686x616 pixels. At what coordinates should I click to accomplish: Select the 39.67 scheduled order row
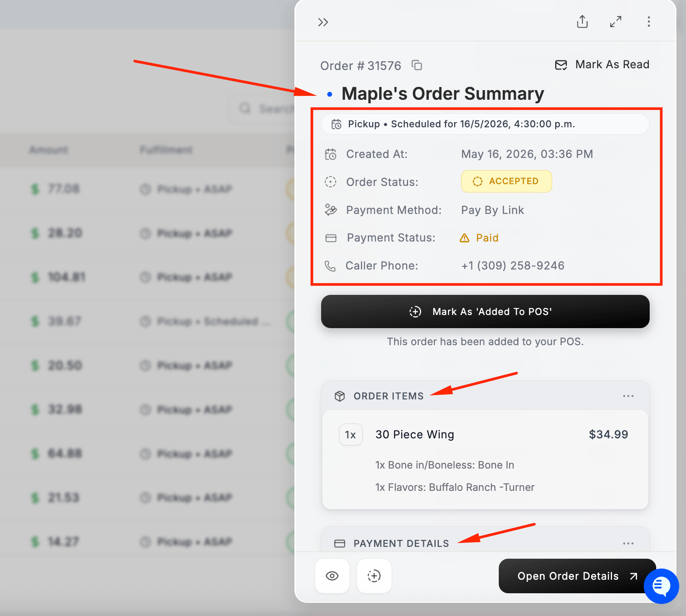(x=147, y=321)
